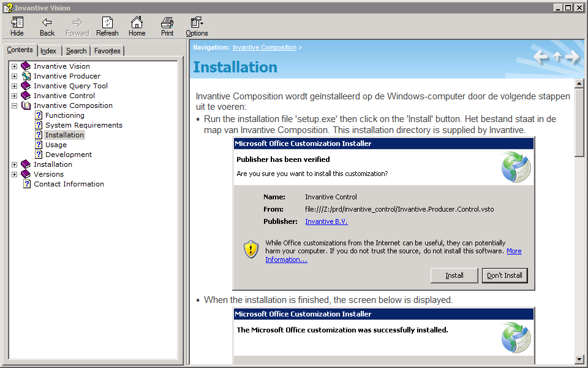Follow the Invantive Composition breadcrumb link
This screenshot has height=368, width=588.
click(x=265, y=47)
